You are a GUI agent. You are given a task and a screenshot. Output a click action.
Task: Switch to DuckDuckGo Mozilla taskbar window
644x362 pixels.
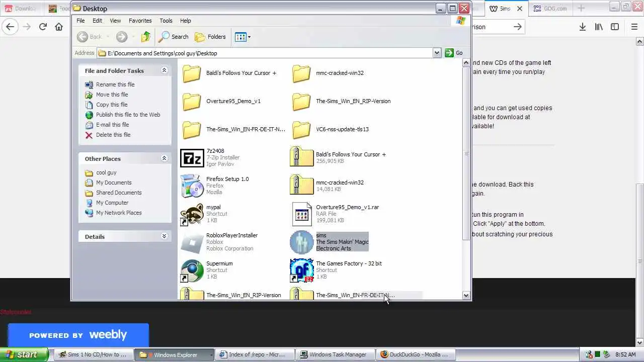[416, 354]
